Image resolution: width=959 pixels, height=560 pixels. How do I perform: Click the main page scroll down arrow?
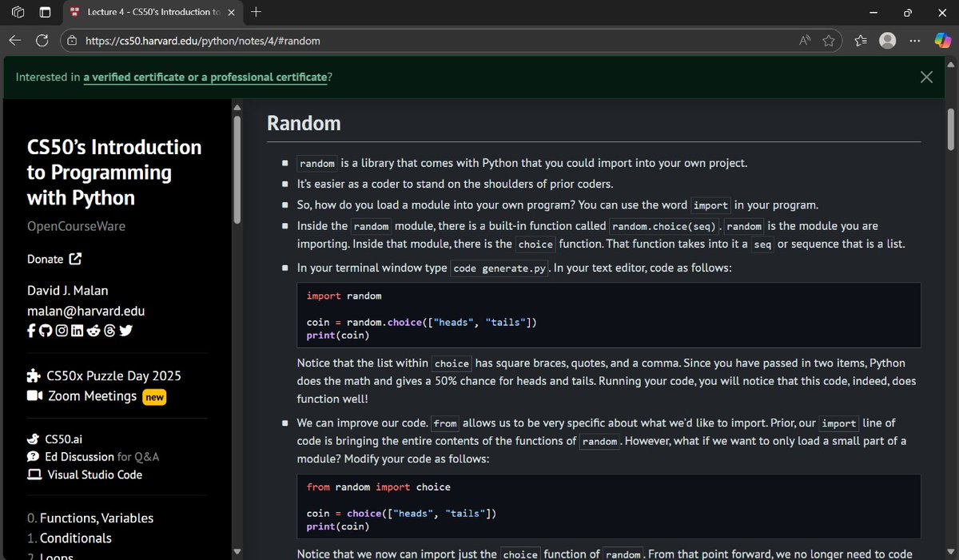click(950, 552)
